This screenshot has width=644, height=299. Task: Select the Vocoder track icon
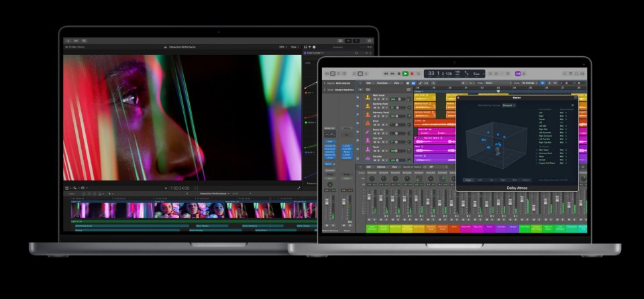[368, 158]
